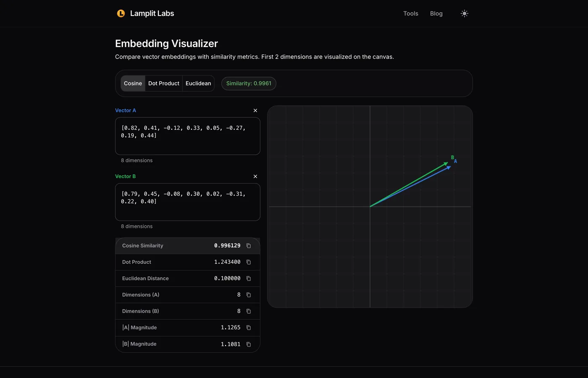
Task: Switch to the Dot Product metric
Action: coord(164,83)
